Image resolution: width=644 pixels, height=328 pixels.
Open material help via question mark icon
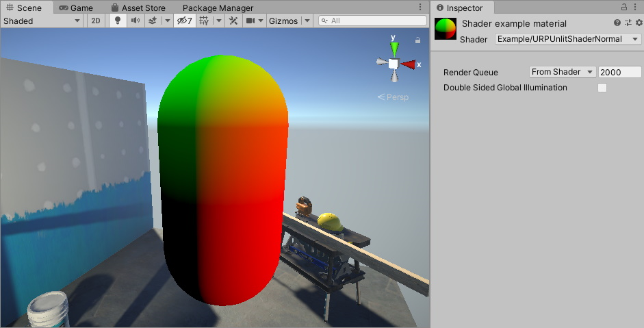tap(617, 23)
